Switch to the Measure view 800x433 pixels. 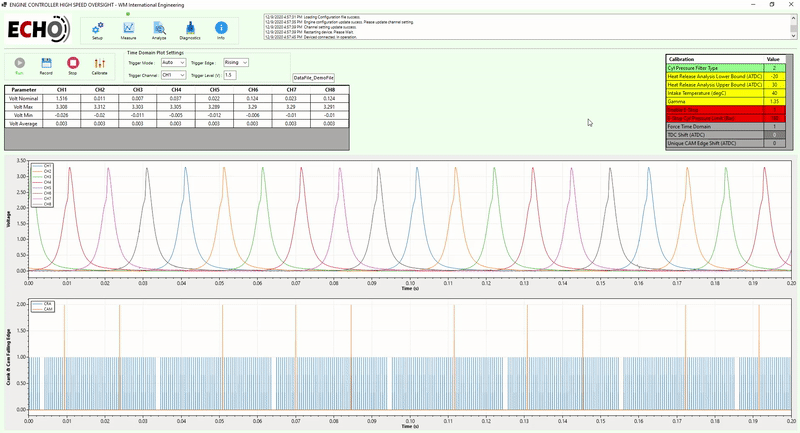point(128,31)
